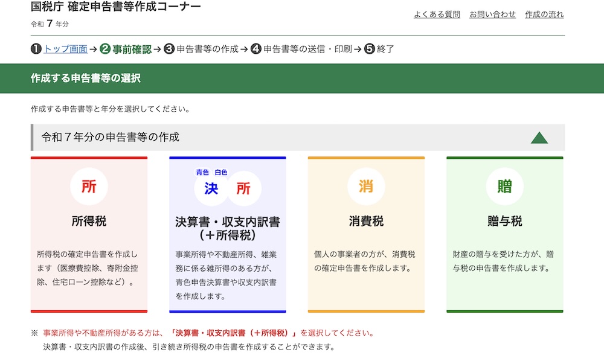Select the 決算書・収支内訳書（＋所得税） card
604x364 pixels.
point(228,234)
